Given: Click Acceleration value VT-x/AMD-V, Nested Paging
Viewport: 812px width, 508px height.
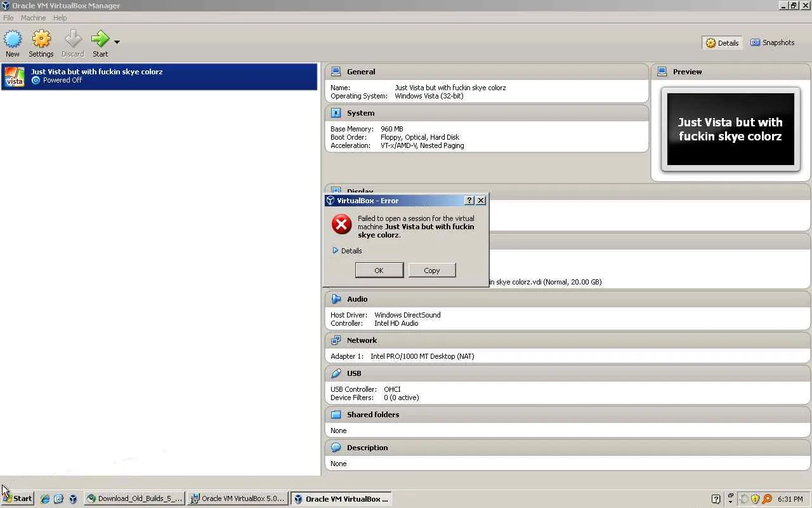Looking at the screenshot, I should tap(422, 145).
